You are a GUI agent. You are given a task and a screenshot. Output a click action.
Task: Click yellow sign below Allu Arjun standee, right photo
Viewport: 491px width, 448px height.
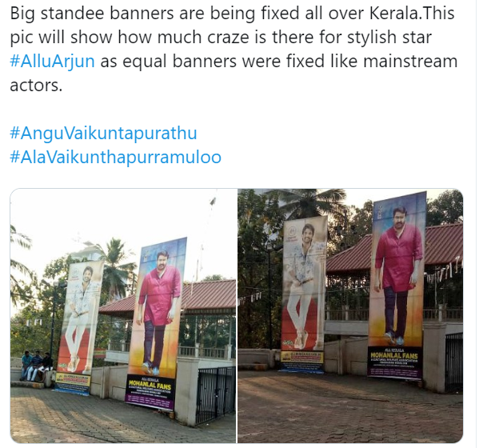click(301, 357)
